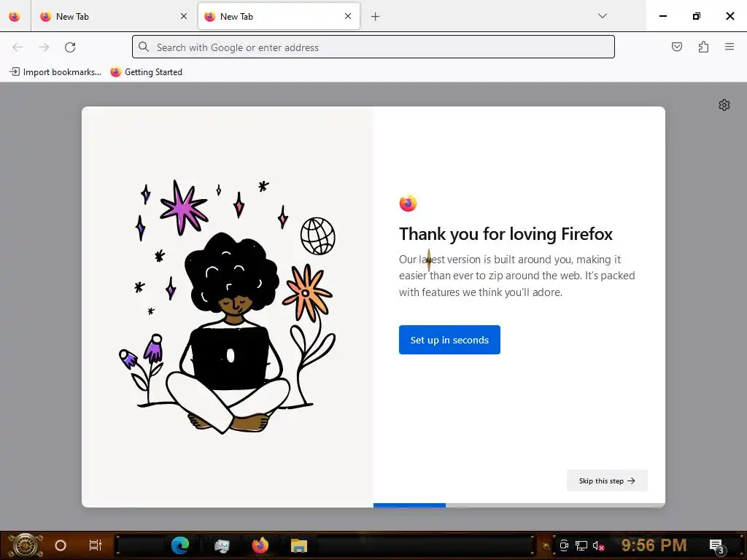Screen dimensions: 747x560
Task: Open Task View on the taskbar
Action: coord(96,545)
